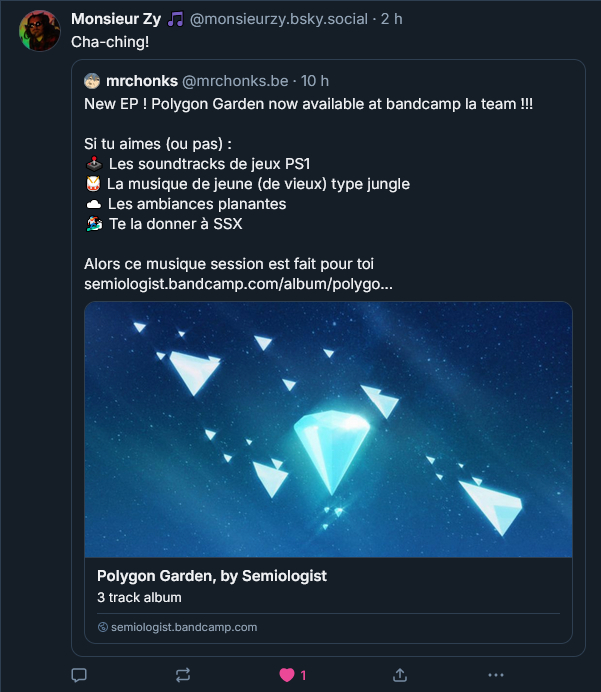Click Monsieur Zy's profile avatar
The width and height of the screenshot is (601, 692).
39,31
